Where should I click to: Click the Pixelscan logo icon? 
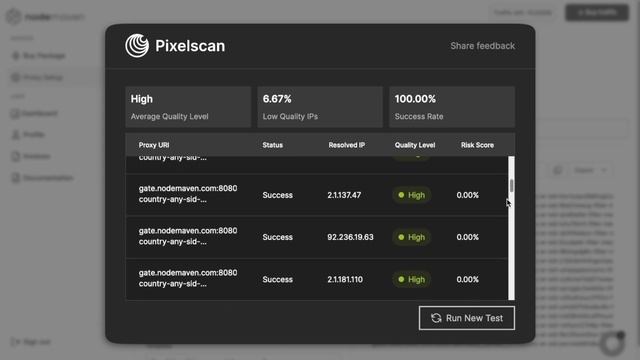coord(137,46)
